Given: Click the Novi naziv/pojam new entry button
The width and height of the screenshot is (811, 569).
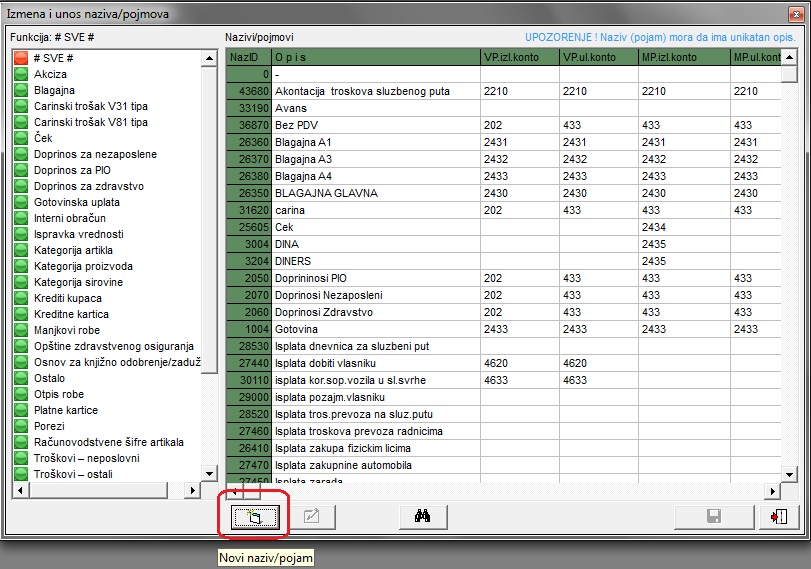Looking at the screenshot, I should tap(253, 516).
